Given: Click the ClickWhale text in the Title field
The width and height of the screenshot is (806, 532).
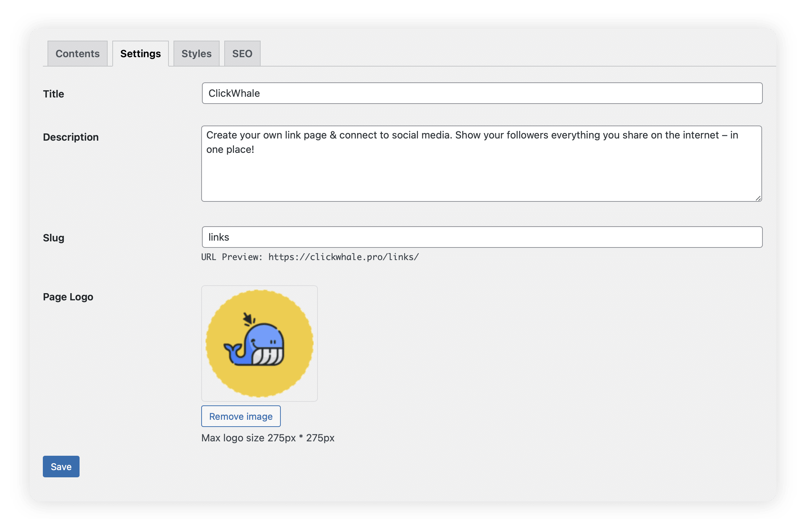Looking at the screenshot, I should (234, 93).
